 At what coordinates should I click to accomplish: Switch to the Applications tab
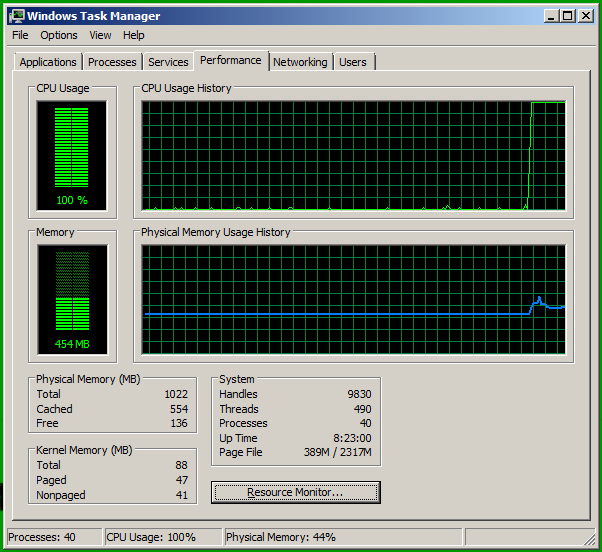click(48, 62)
